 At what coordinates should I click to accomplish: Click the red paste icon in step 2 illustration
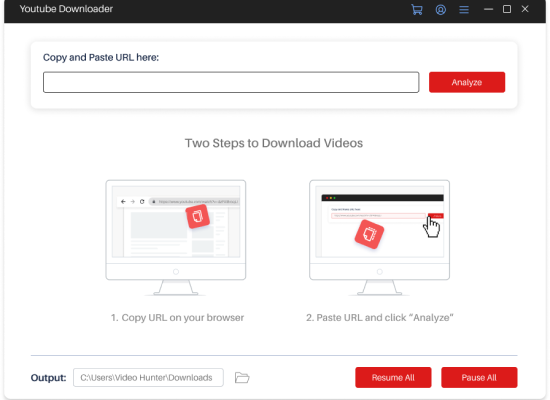point(369,234)
